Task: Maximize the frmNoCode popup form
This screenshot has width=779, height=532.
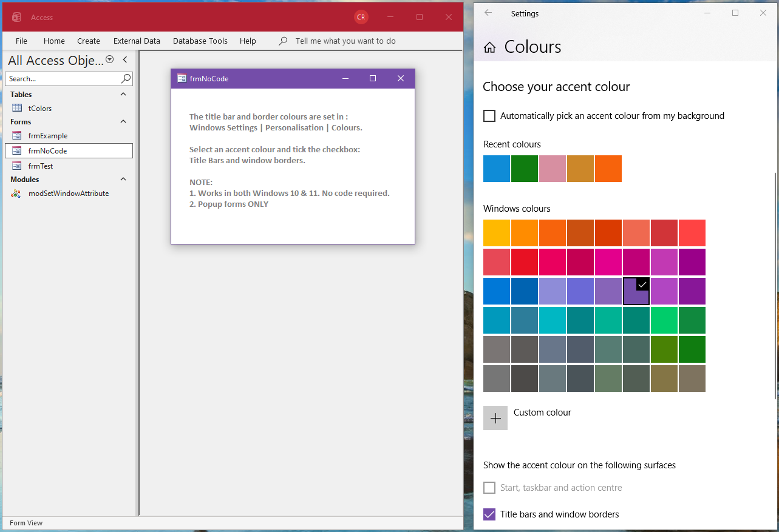Action: (373, 78)
